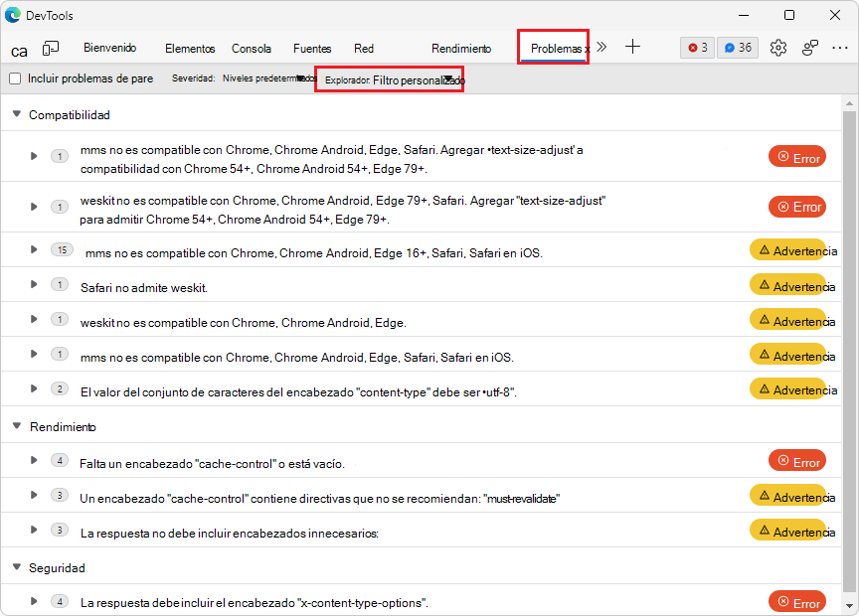Viewport: 859px width, 616px height.
Task: Open the DevTools settings gear
Action: coord(778,47)
